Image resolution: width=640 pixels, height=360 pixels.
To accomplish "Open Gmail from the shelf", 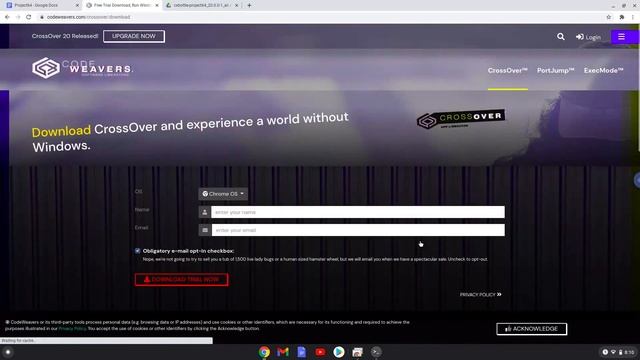I will pos(282,352).
